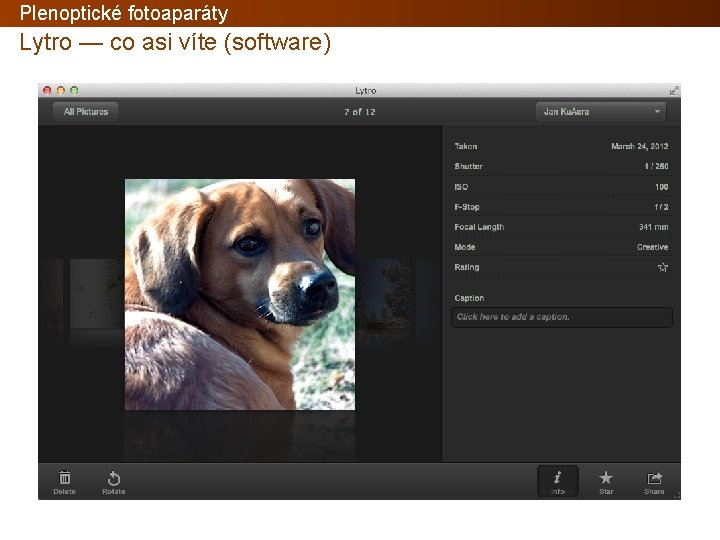
Task: Click the "March 24, 2012" Taken value
Action: click(x=639, y=146)
